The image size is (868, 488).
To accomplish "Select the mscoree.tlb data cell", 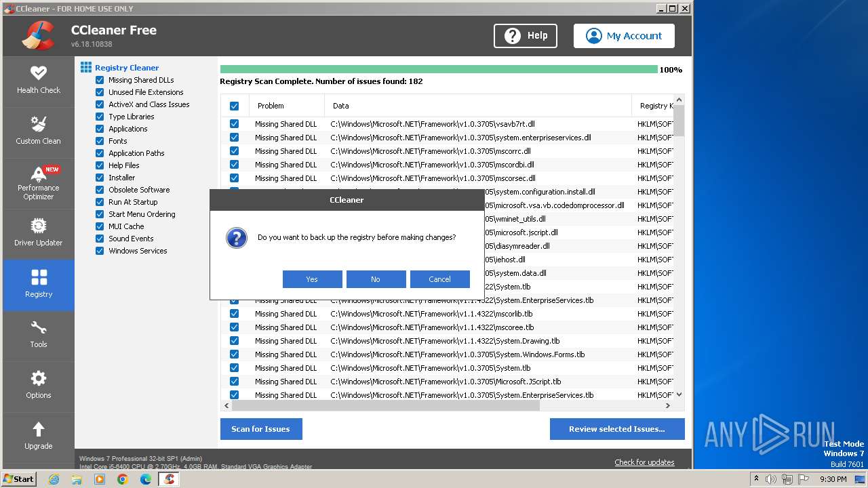I will [432, 327].
